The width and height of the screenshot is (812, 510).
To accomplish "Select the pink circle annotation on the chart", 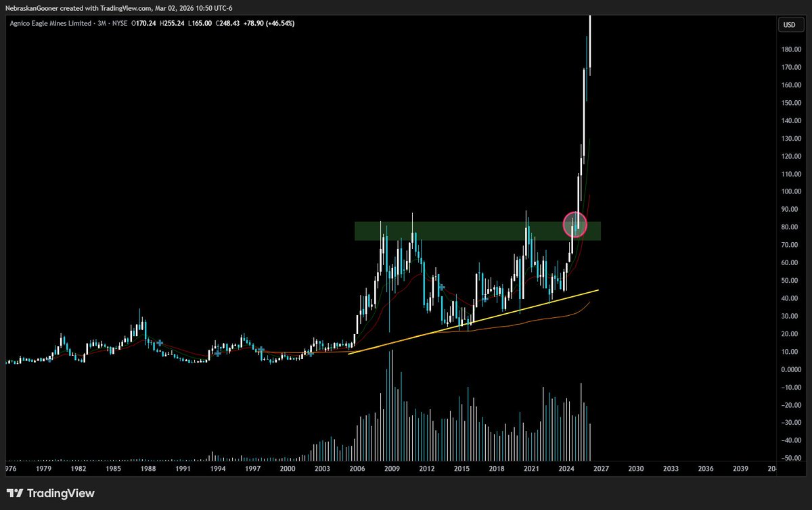I will click(575, 225).
